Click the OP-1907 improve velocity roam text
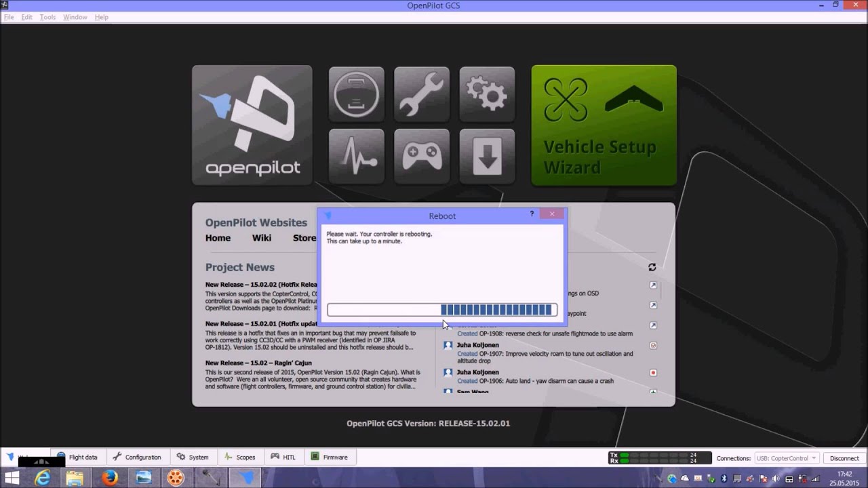The width and height of the screenshot is (868, 488). 545,357
